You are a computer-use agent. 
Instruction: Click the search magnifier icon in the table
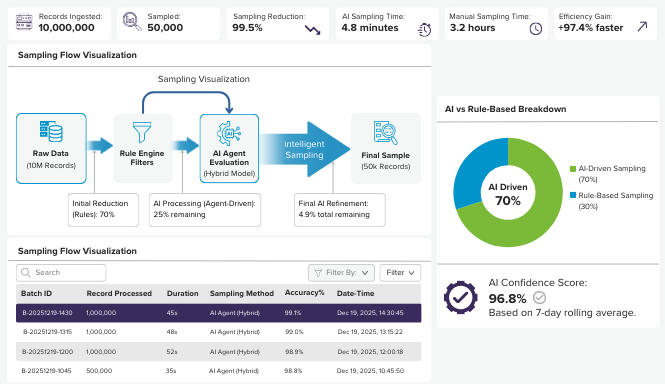pyautogui.click(x=26, y=272)
